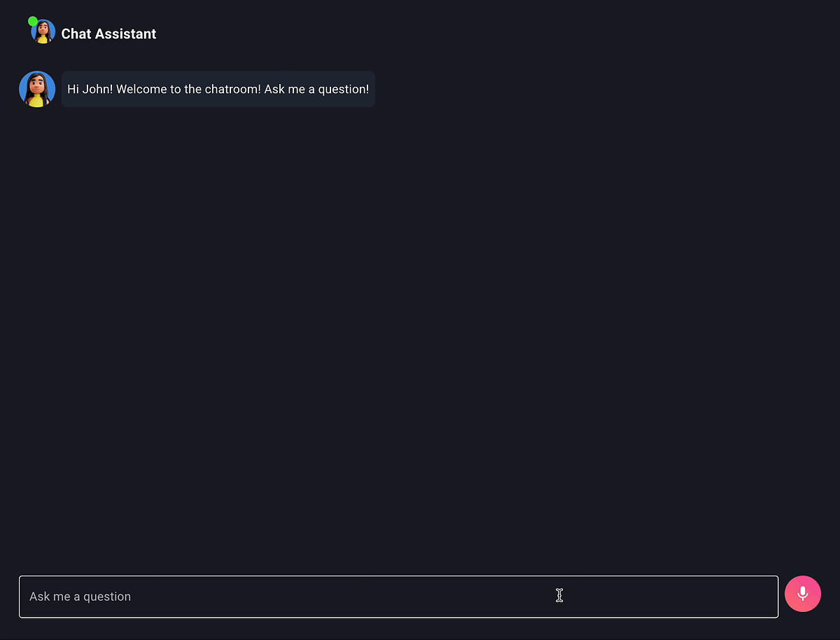Toggle the assistant's online status dot
The width and height of the screenshot is (840, 640).
click(32, 20)
